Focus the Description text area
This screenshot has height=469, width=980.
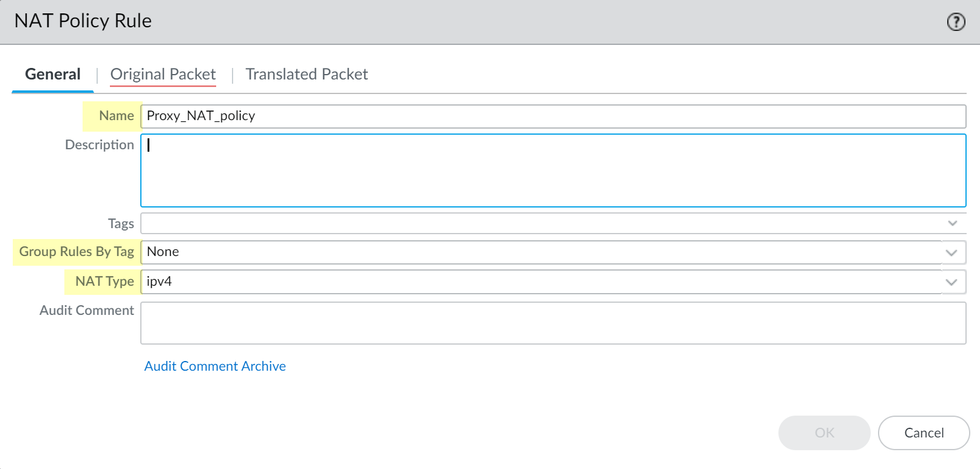553,170
